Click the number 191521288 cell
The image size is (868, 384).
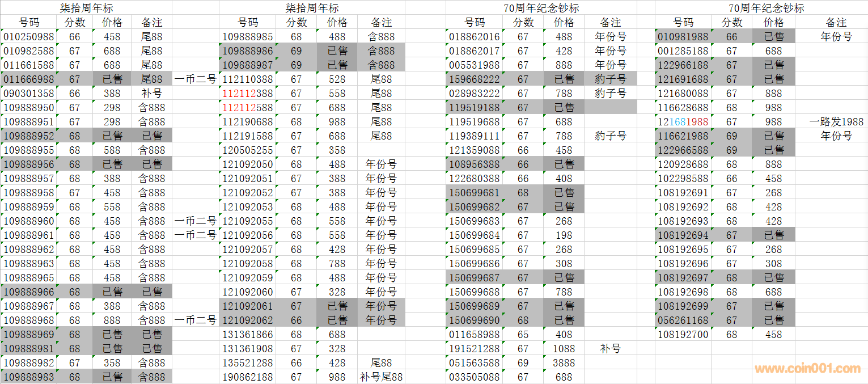click(x=475, y=349)
